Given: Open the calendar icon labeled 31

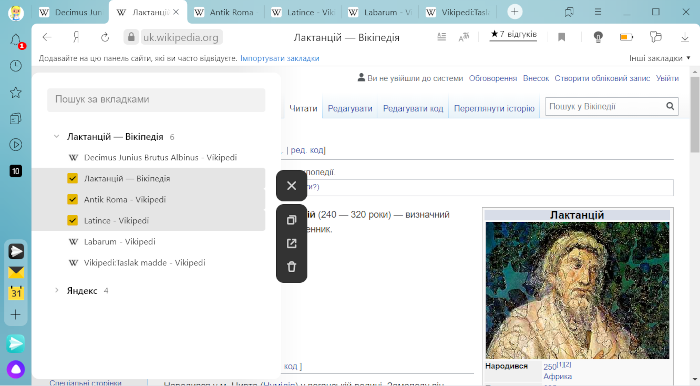Looking at the screenshot, I should click(x=16, y=293).
